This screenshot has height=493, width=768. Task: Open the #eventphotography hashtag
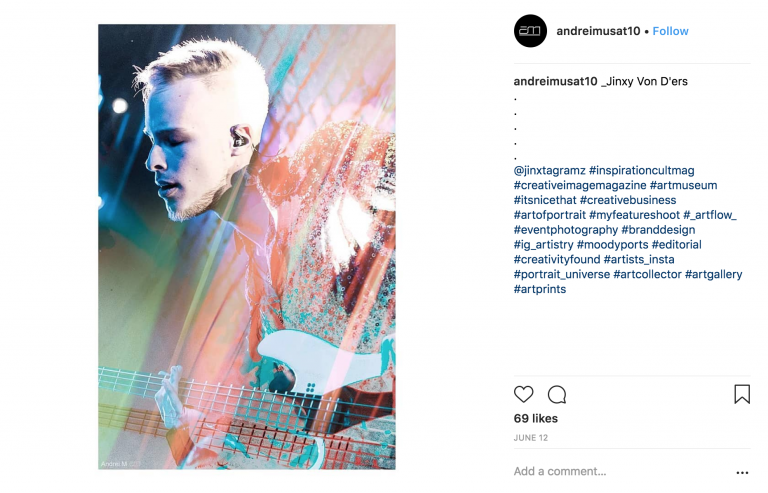click(566, 230)
